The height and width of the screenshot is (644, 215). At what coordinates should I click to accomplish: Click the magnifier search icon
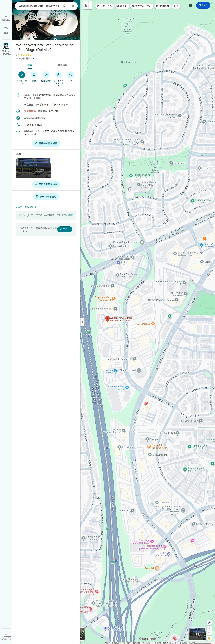tap(65, 6)
